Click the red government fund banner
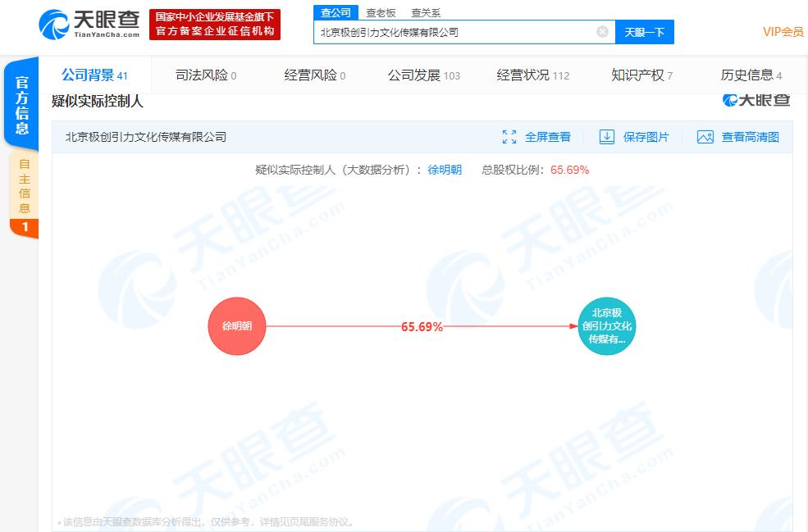The width and height of the screenshot is (808, 532). coord(215,25)
